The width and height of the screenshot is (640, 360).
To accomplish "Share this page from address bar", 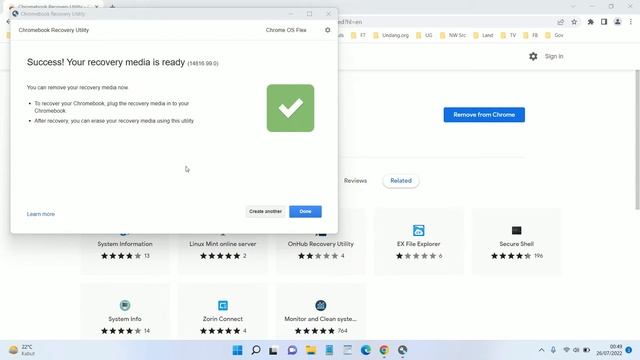I will (x=560, y=22).
